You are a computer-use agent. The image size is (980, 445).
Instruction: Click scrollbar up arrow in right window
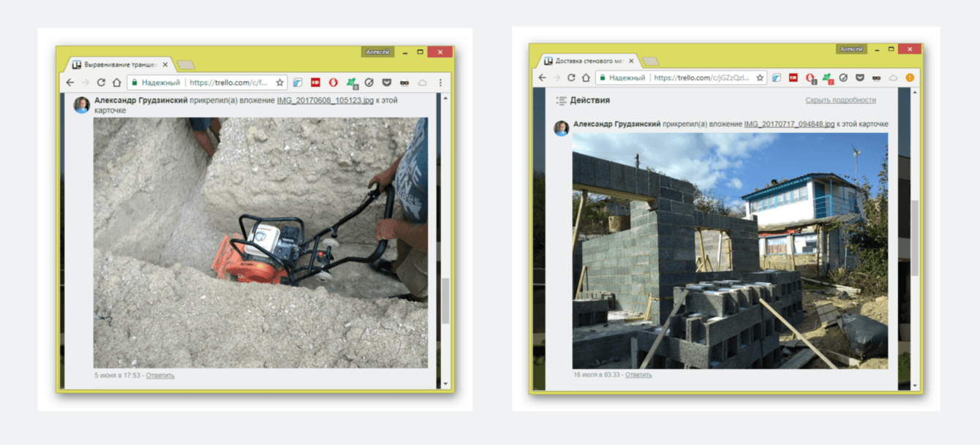pos(914,94)
